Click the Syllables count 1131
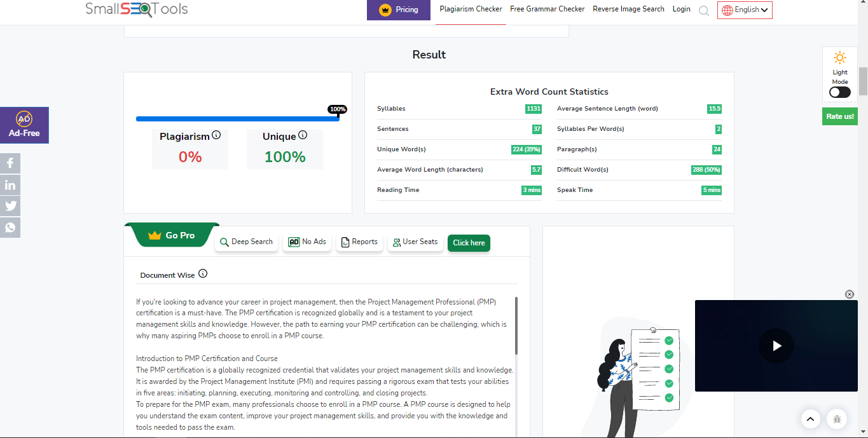The width and height of the screenshot is (868, 438). click(534, 109)
